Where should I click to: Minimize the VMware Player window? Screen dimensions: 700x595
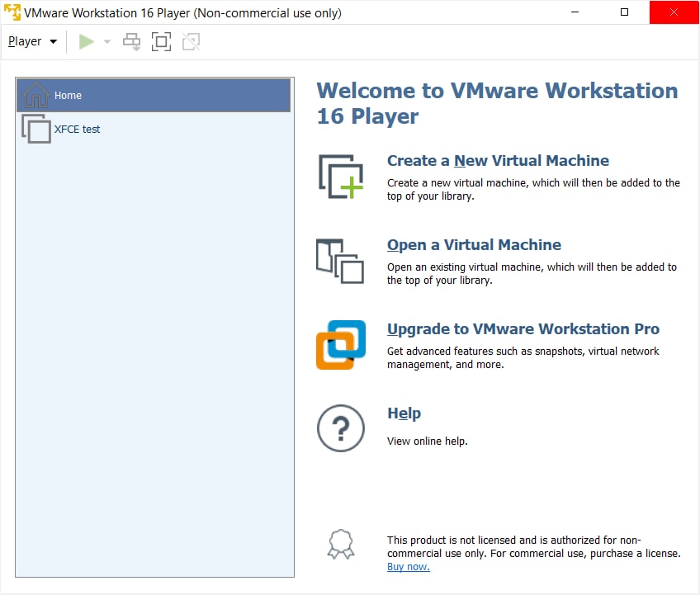[x=575, y=12]
